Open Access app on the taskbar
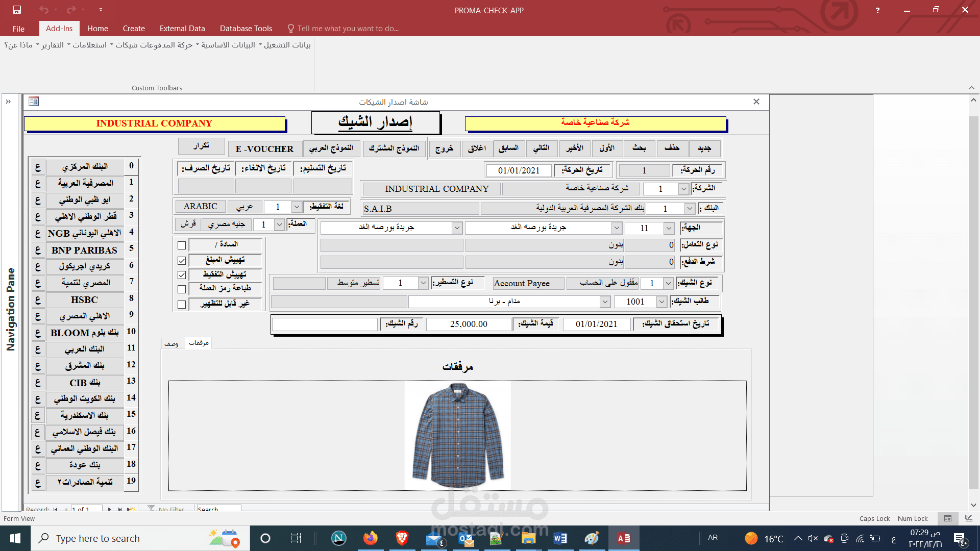This screenshot has height=551, width=980. [624, 538]
